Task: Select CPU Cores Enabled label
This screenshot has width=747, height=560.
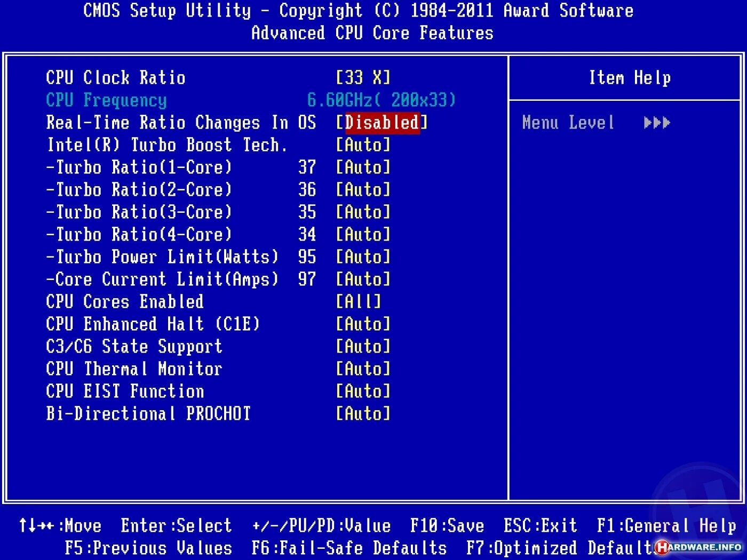Action: tap(125, 302)
